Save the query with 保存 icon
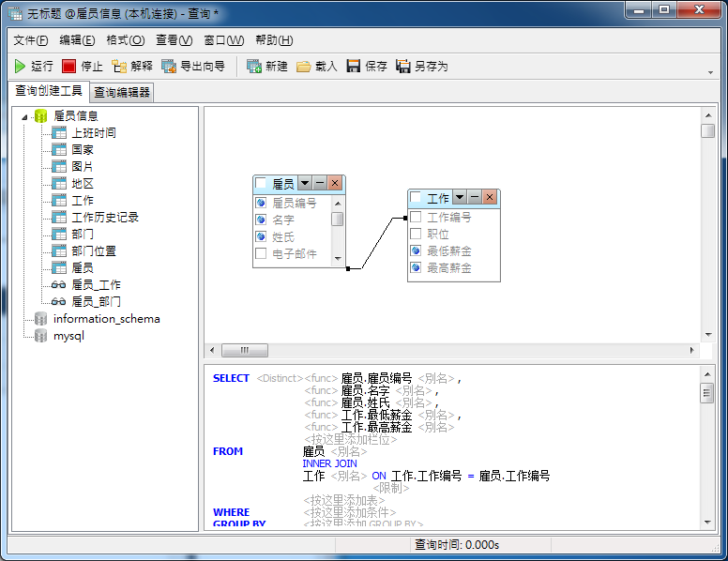The width and height of the screenshot is (728, 561). point(354,67)
